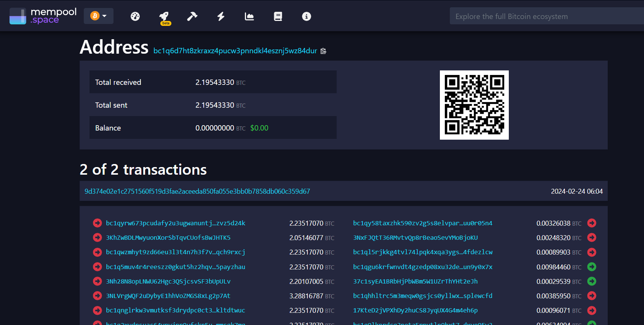Open the graphs chart icon
This screenshot has width=644, height=325.
[x=249, y=16]
